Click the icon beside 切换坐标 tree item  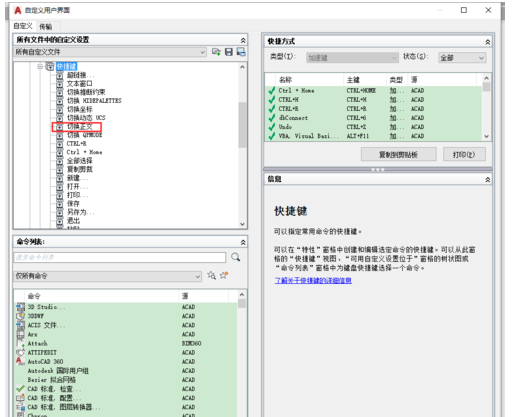tap(59, 109)
